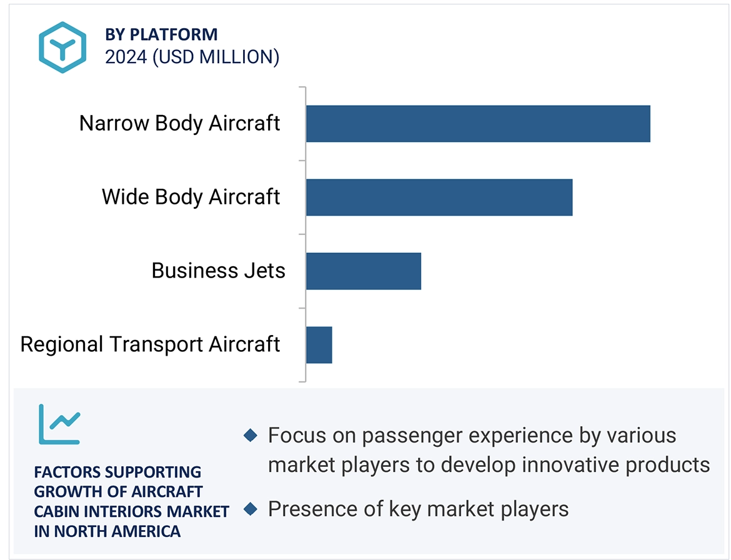Screen dimensions: 731x560
Task: Click the presence of key market players text
Action: tap(418, 509)
